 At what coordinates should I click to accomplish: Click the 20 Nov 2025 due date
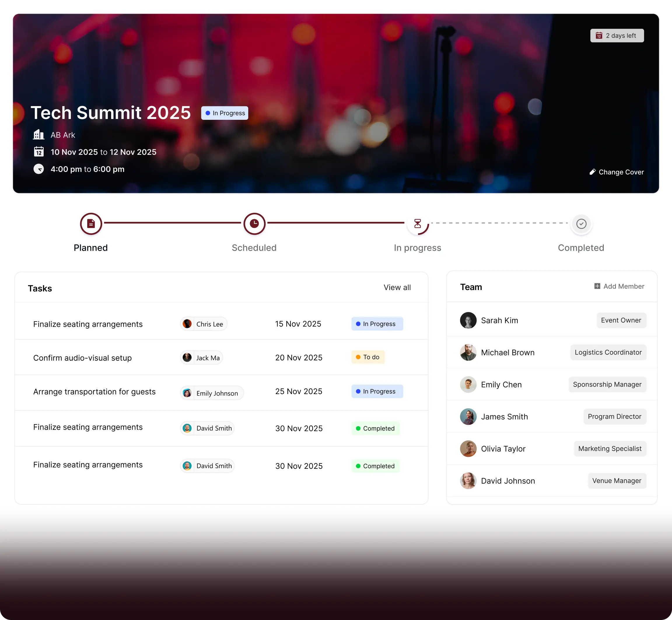point(299,358)
